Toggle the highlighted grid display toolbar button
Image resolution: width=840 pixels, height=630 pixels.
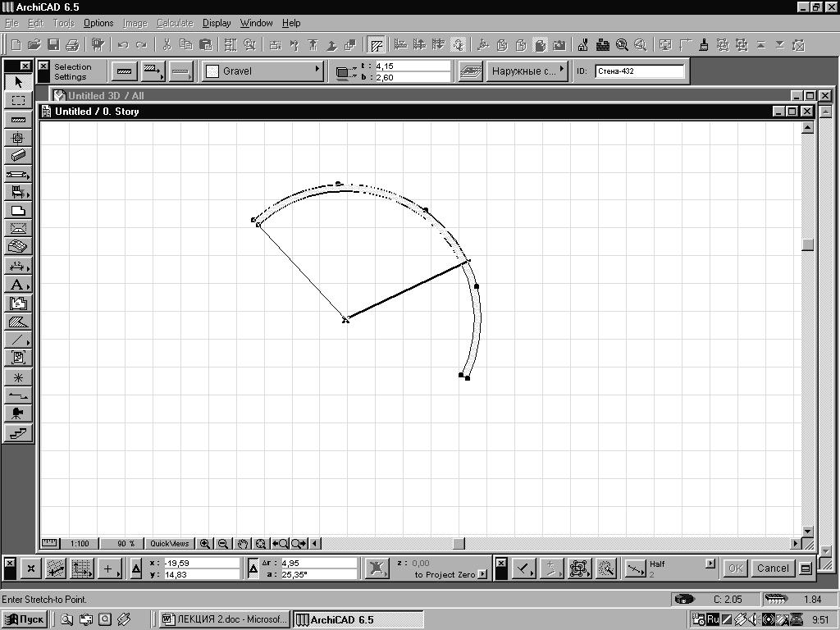tap(377, 45)
